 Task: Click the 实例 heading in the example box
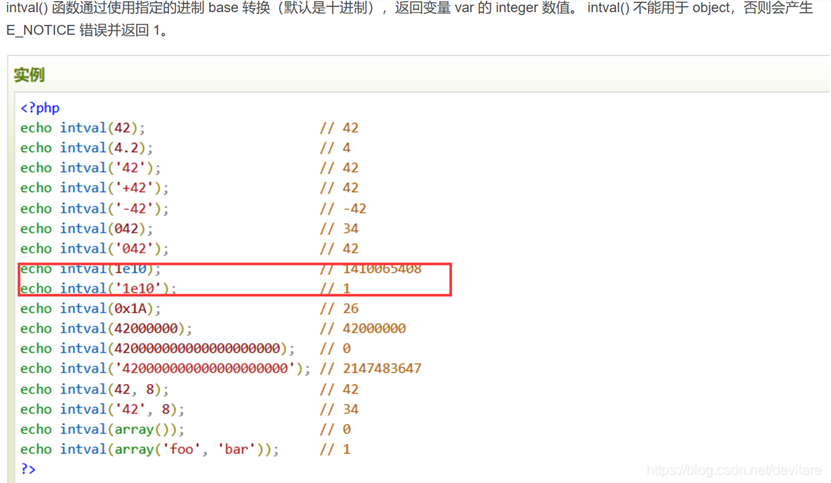[x=29, y=75]
